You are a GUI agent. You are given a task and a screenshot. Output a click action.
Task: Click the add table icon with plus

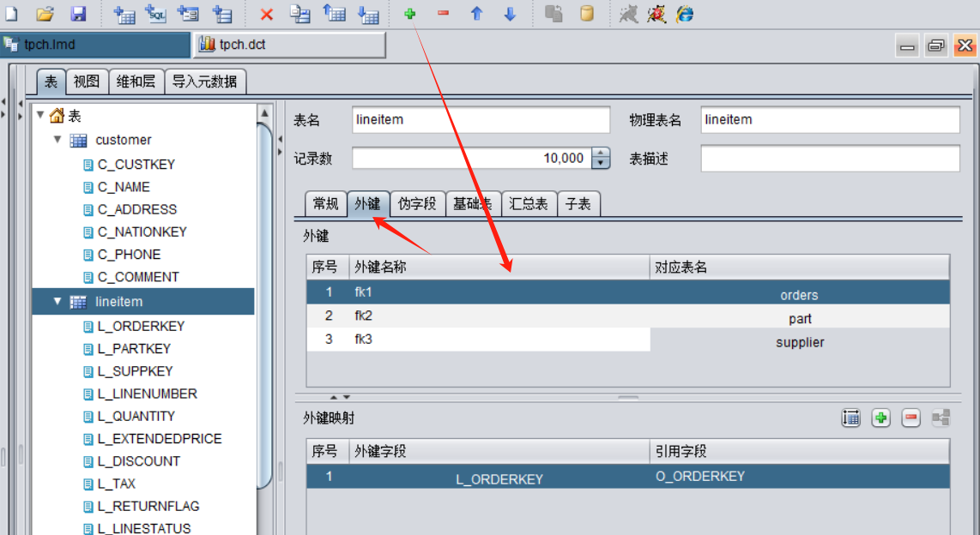pos(124,14)
